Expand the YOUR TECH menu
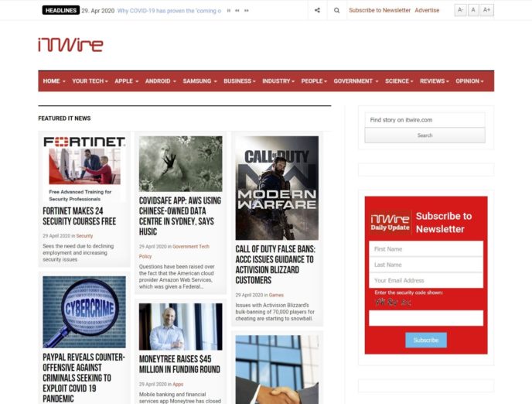The width and height of the screenshot is (532, 404). click(x=90, y=81)
